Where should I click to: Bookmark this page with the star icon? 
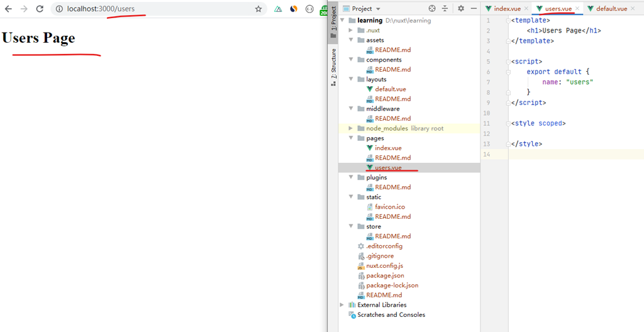click(x=258, y=9)
